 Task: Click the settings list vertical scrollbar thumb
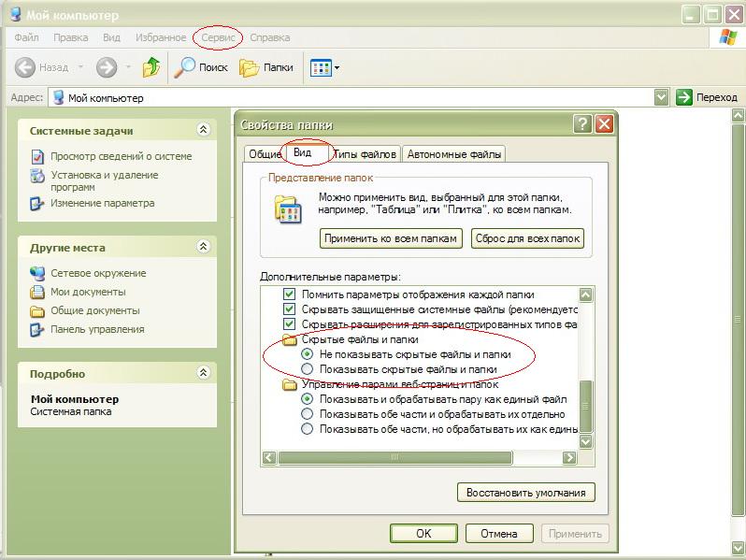click(x=585, y=406)
